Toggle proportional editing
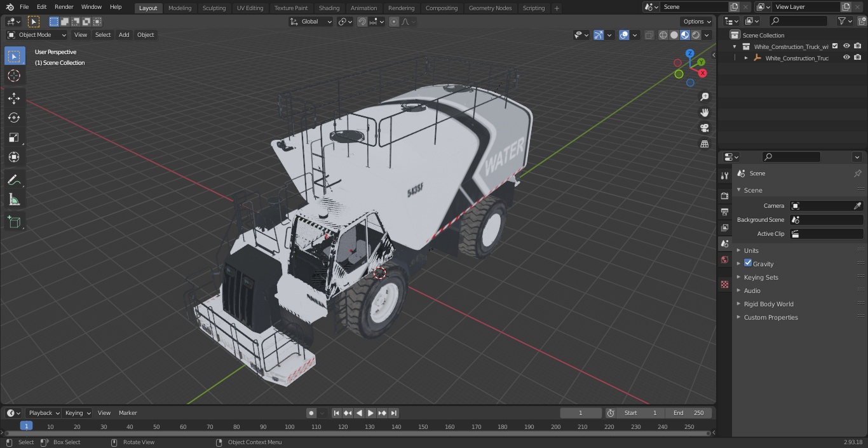This screenshot has height=448, width=868. point(394,22)
